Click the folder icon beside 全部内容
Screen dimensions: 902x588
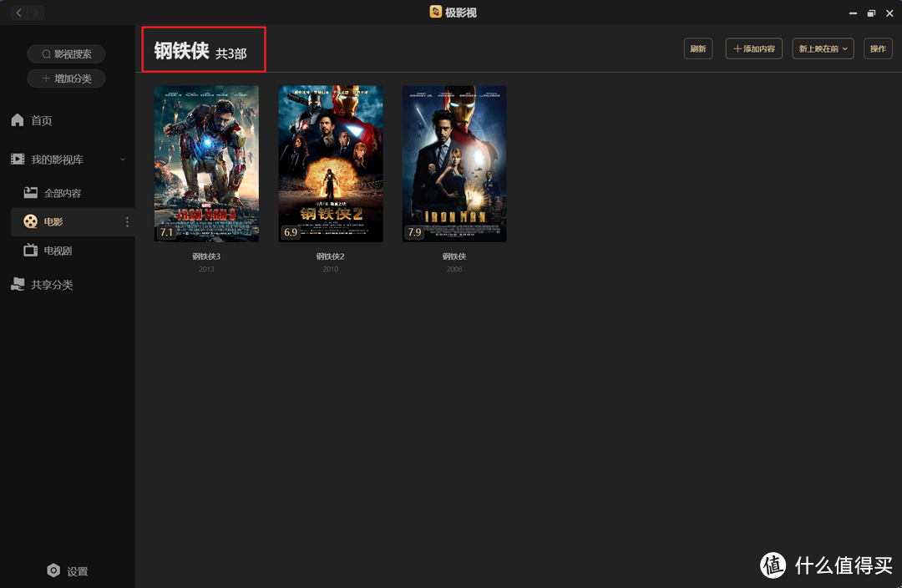point(31,192)
